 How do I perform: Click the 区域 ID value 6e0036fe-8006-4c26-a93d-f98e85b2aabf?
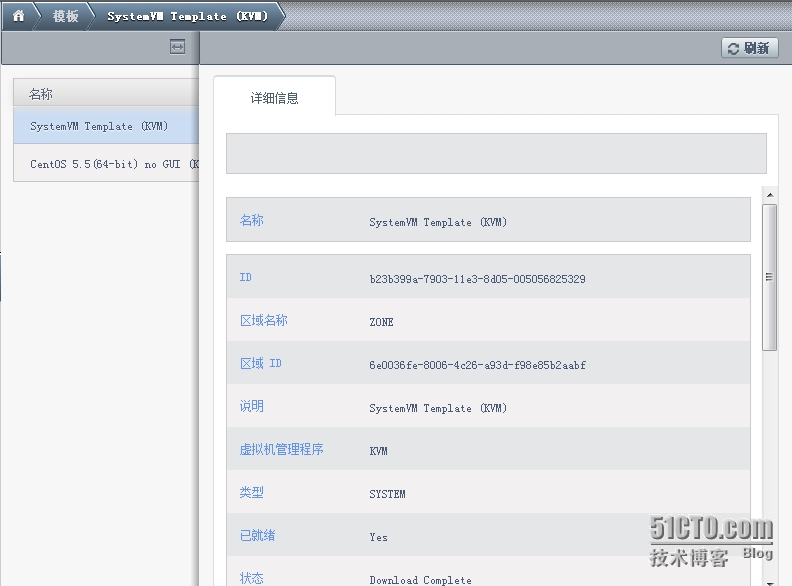point(477,365)
